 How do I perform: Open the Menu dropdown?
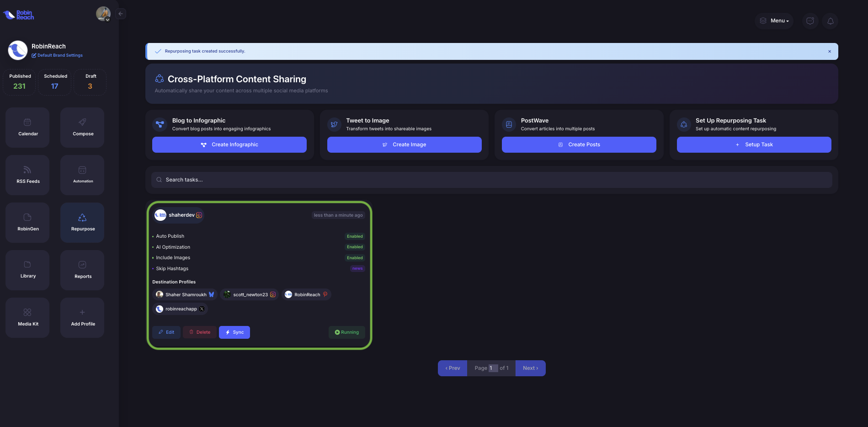[x=774, y=21]
